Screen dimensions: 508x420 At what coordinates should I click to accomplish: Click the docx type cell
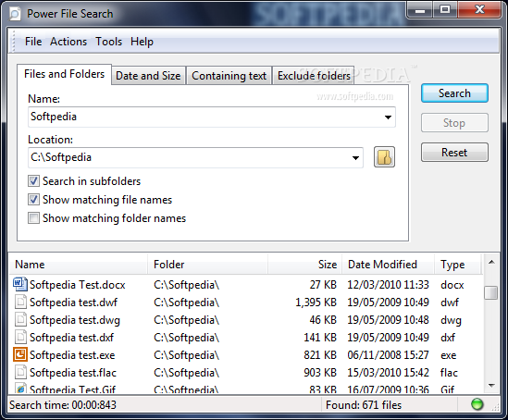pyautogui.click(x=452, y=285)
